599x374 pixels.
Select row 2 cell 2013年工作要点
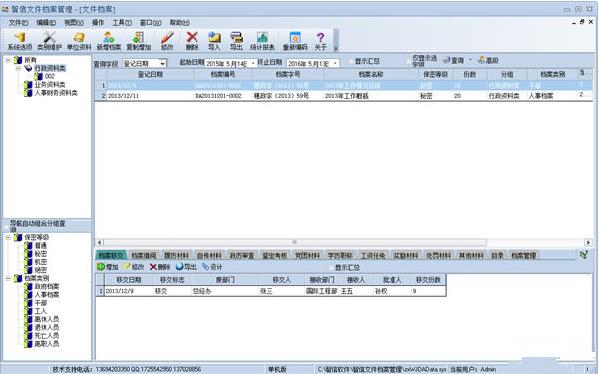coord(371,96)
